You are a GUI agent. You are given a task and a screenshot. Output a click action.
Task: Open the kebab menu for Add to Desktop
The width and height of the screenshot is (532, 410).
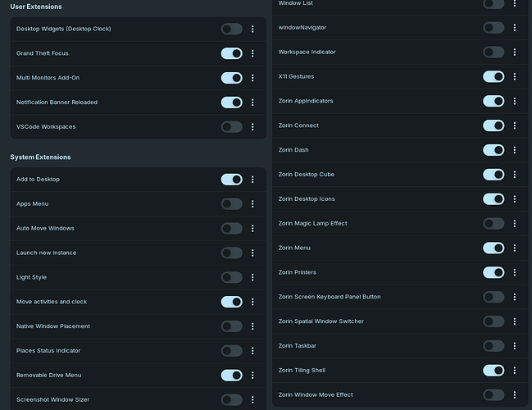(252, 180)
